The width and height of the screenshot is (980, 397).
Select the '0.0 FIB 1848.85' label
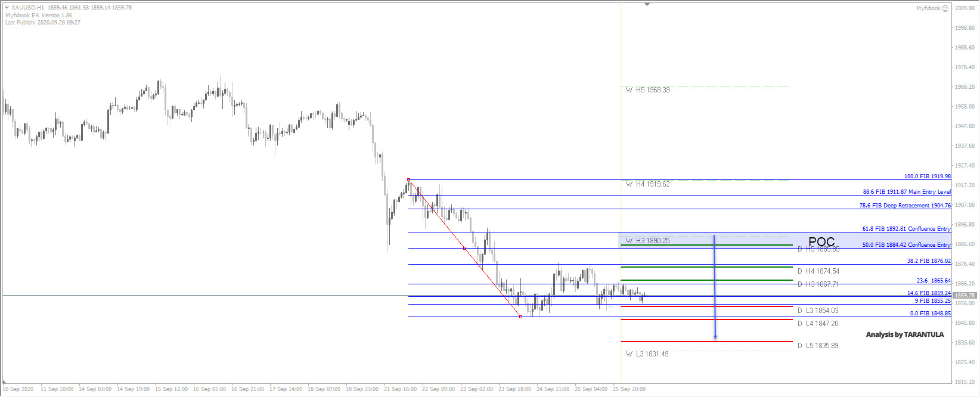[x=931, y=314]
